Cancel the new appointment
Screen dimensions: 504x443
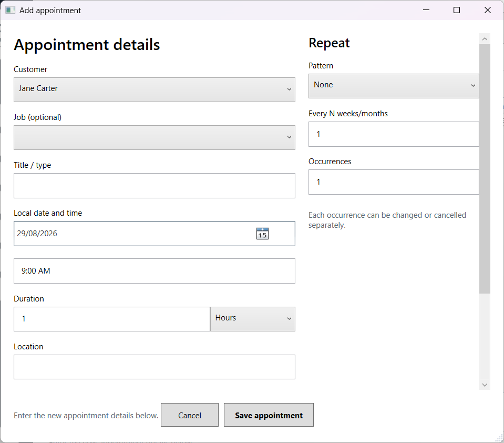coord(190,415)
